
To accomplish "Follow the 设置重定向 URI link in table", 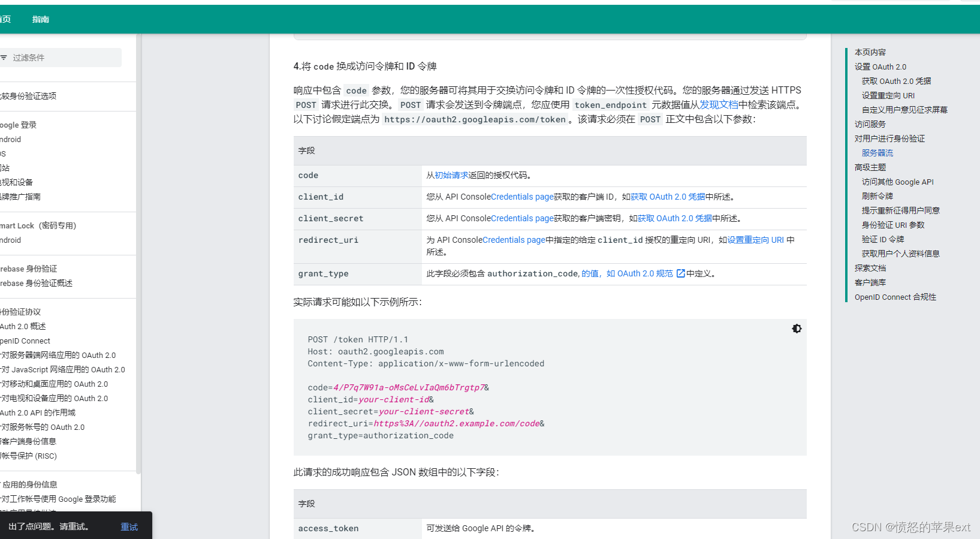I will pyautogui.click(x=755, y=240).
